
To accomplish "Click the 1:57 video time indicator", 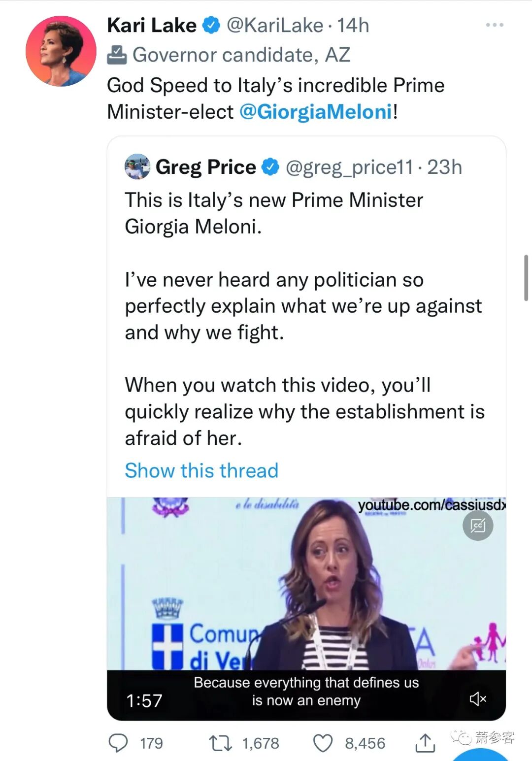I will click(144, 700).
